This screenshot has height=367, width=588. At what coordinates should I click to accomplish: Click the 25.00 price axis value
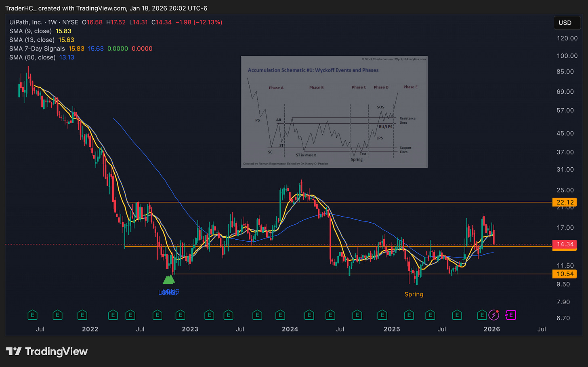565,190
